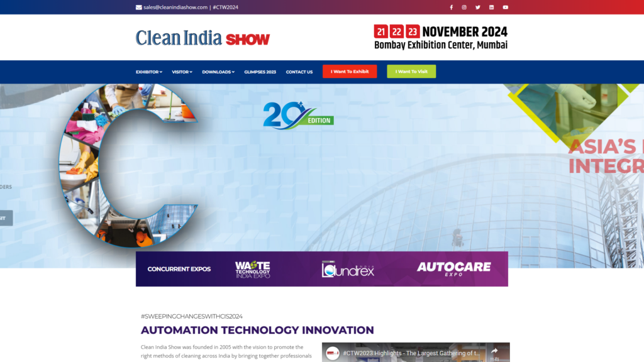Click the Concurrent Expos label
The image size is (644, 362).
click(179, 269)
